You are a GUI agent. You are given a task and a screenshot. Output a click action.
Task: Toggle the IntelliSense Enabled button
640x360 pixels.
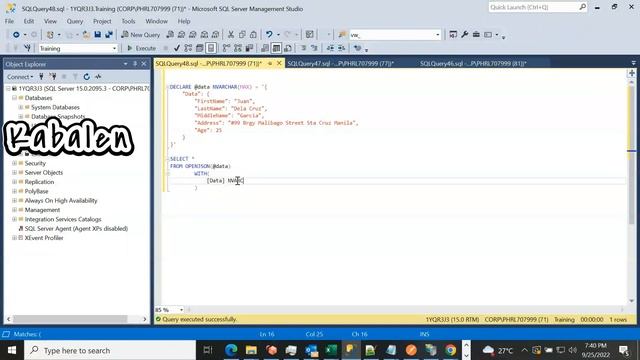coord(211,48)
